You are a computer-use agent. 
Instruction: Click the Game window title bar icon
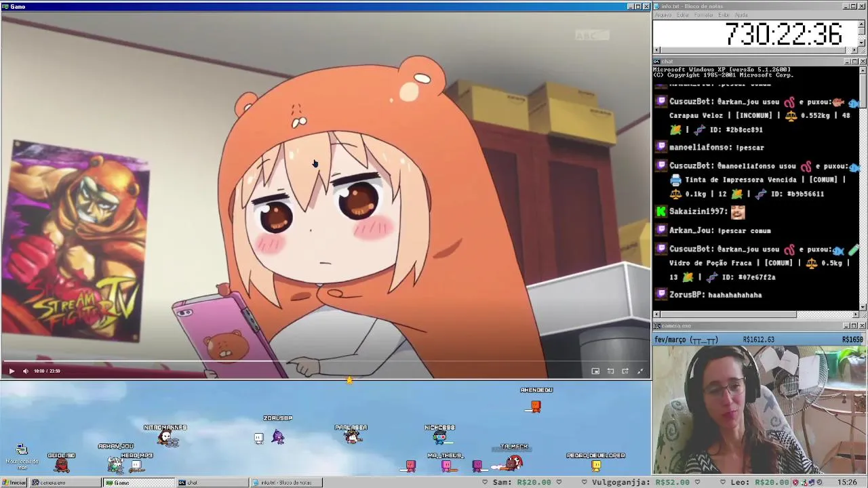pyautogui.click(x=5, y=6)
